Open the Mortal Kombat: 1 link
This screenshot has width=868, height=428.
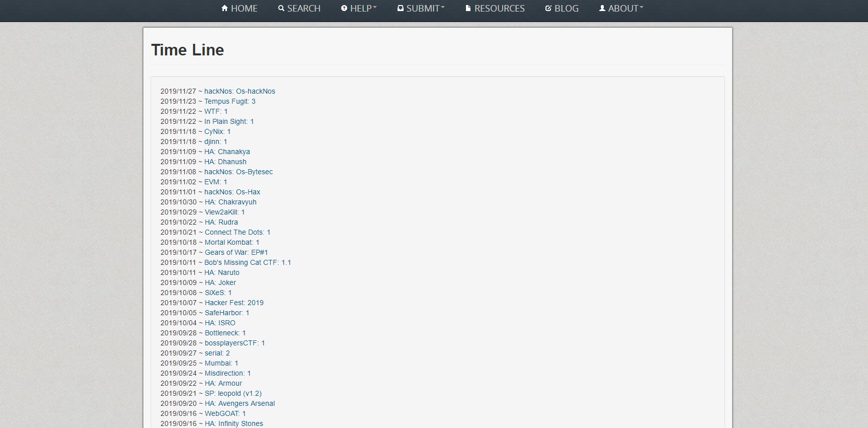pos(232,242)
